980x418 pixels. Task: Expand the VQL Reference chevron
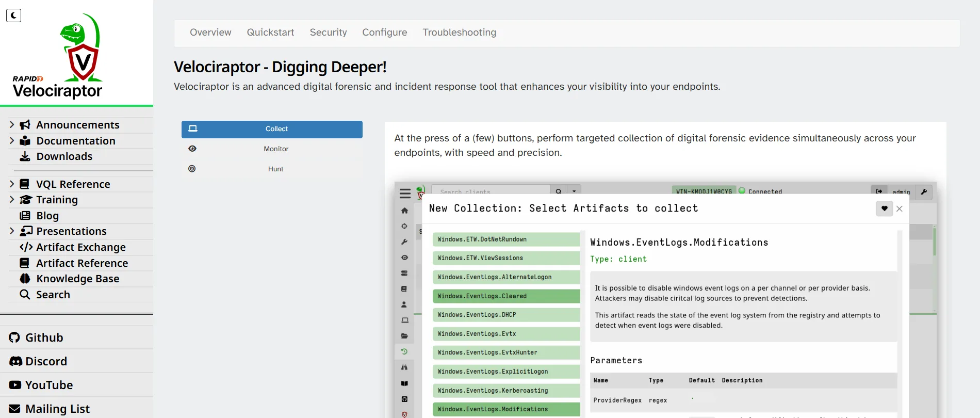click(12, 184)
